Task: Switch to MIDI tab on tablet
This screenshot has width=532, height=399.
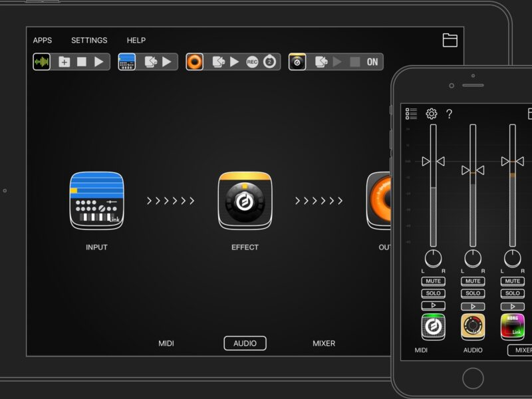Action: [x=166, y=343]
